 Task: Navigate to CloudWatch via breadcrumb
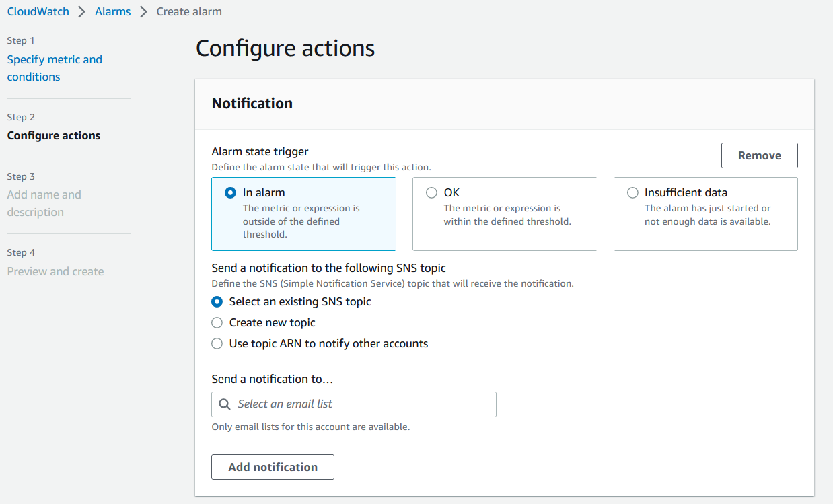pos(38,11)
